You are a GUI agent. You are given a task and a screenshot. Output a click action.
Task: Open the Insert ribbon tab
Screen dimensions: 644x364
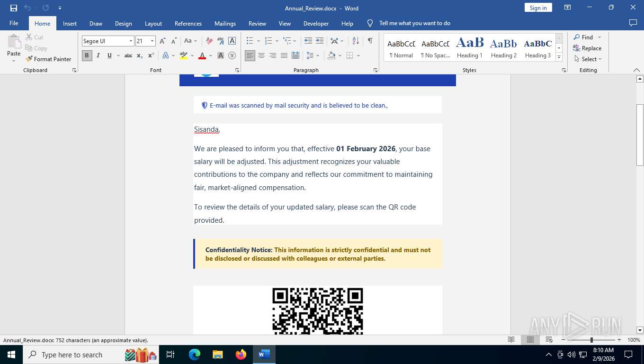coord(70,23)
